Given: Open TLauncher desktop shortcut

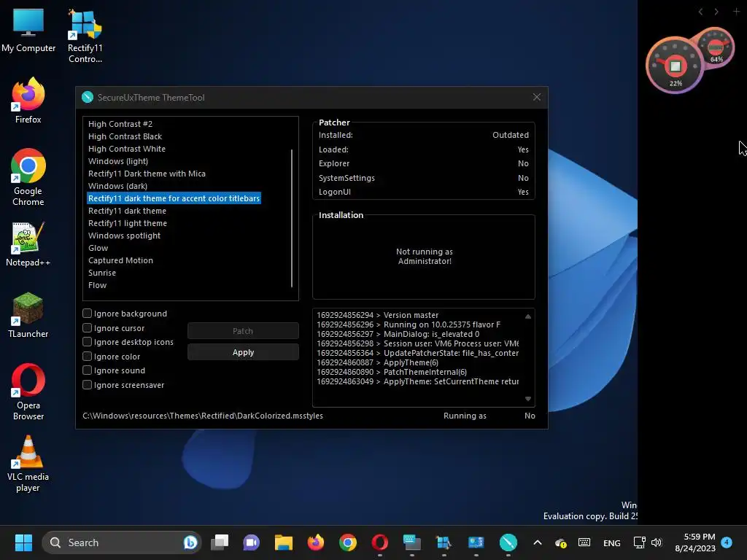Looking at the screenshot, I should pos(28,315).
